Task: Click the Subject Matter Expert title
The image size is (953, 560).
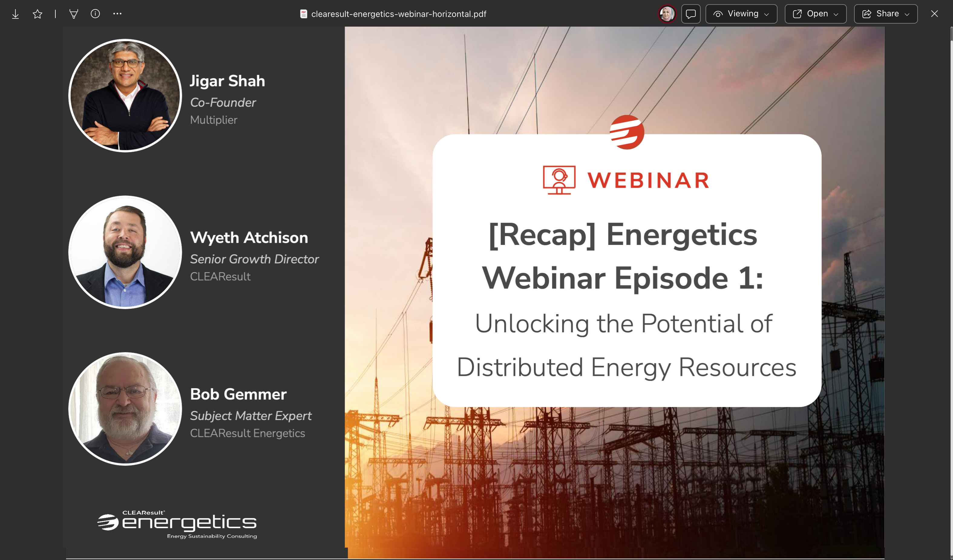Action: [251, 416]
